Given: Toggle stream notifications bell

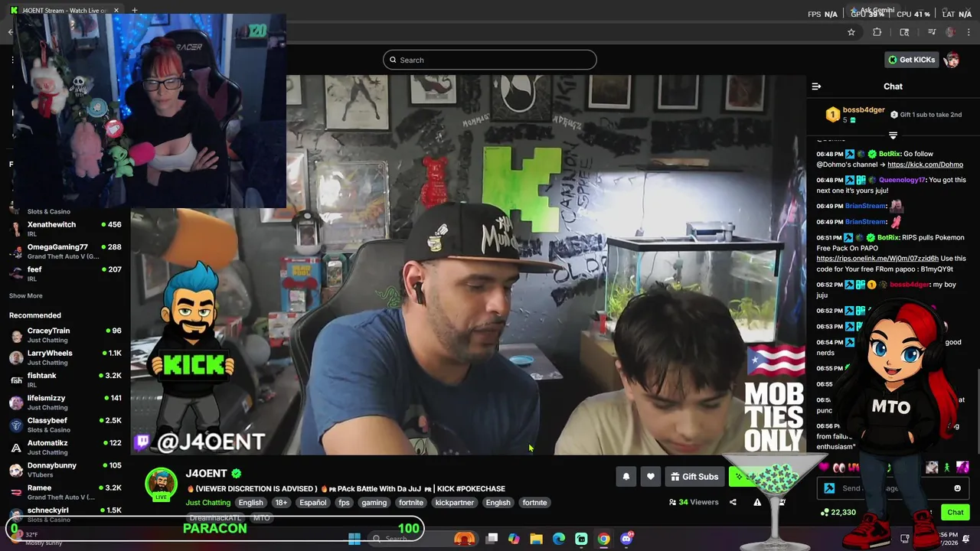Looking at the screenshot, I should 626,477.
